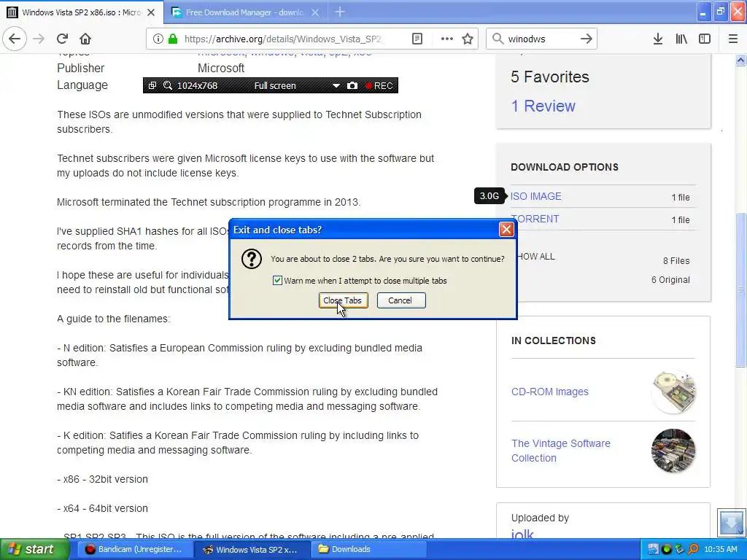Viewport: 747px width, 560px height.
Task: Click the Microsoft publisher text
Action: pyautogui.click(x=221, y=68)
